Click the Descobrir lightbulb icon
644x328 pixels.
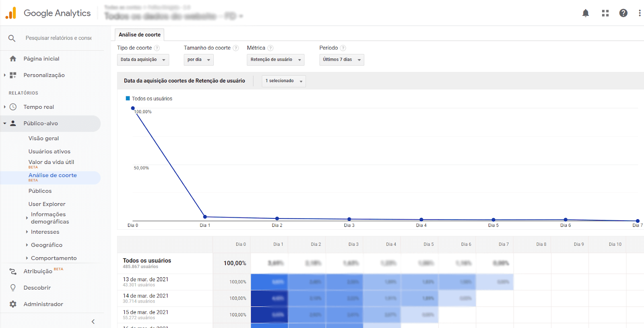click(13, 288)
